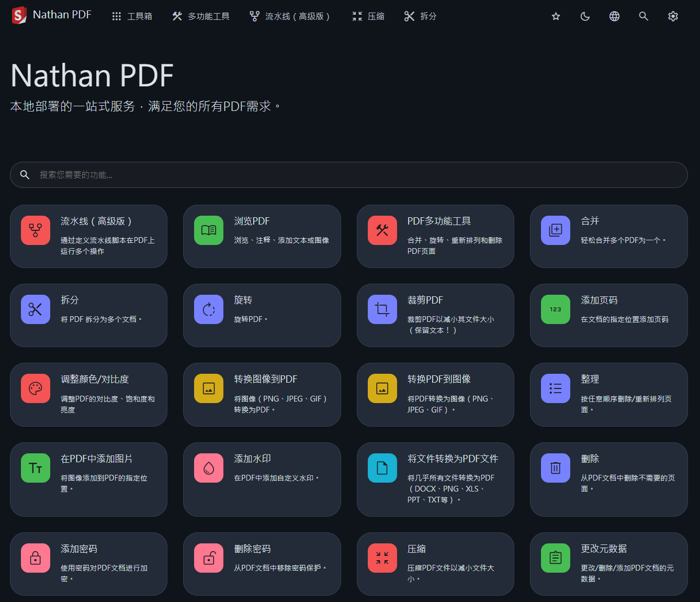Click the Nathan PDF logo icon
The width and height of the screenshot is (700, 602).
click(19, 15)
